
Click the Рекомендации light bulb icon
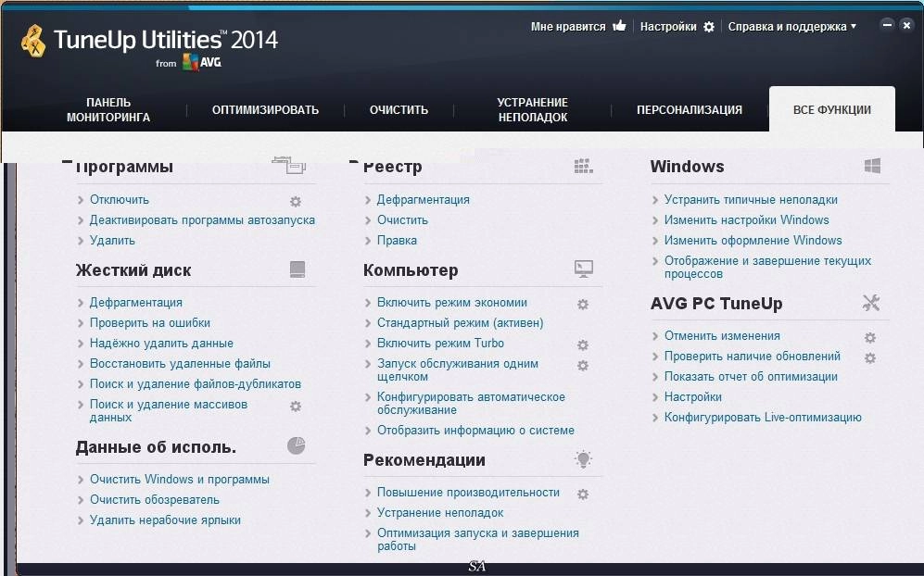[x=583, y=458]
